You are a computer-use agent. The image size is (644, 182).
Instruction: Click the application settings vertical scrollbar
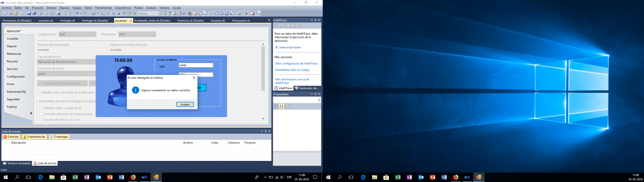coord(263,81)
